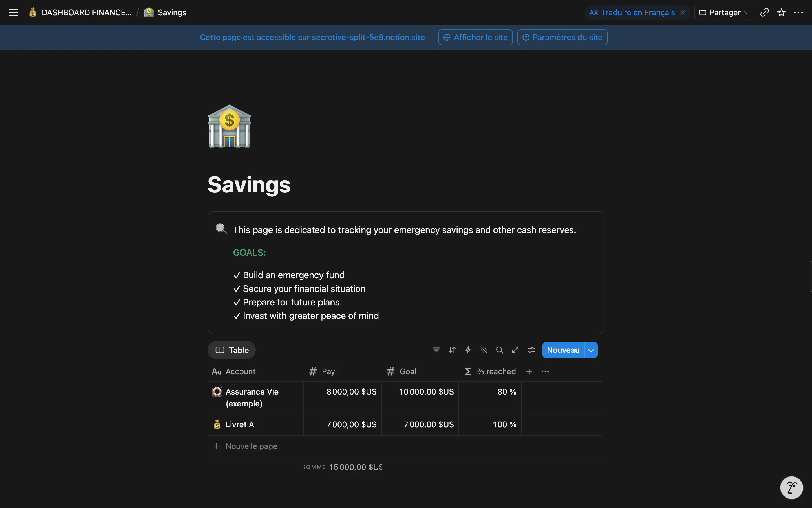Open the DASHBOARD FINANCE breadcrumb
Viewport: 812px width, 508px height.
[x=86, y=12]
